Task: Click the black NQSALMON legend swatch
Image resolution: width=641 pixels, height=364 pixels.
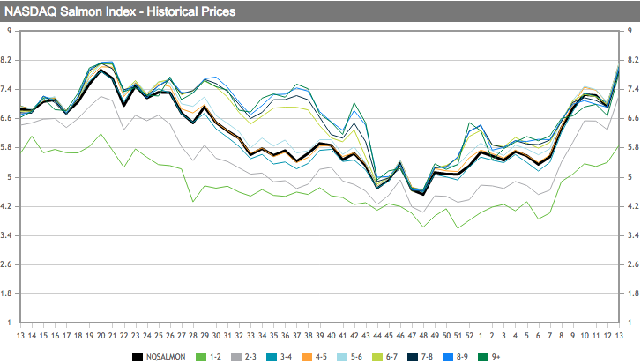Action: [138, 357]
